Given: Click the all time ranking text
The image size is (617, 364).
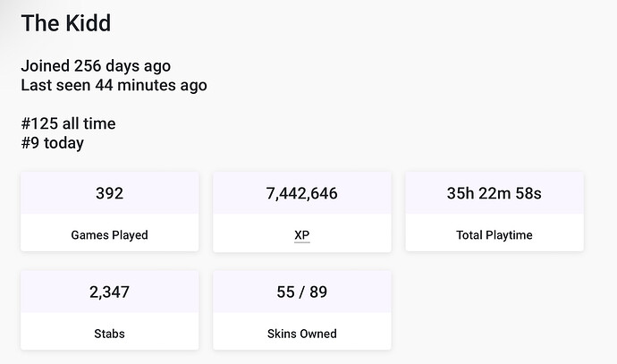Looking at the screenshot, I should 89,123.
